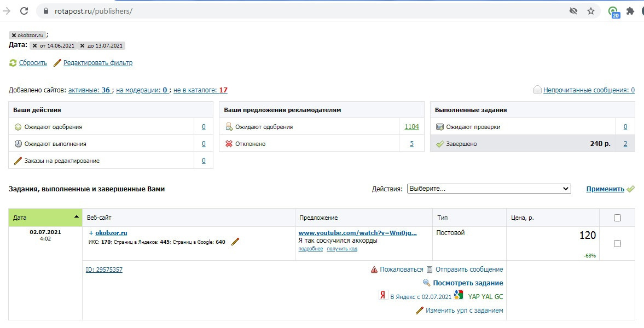Open the Действия 'Выберите...' dropdown
Image resolution: width=644 pixels, height=328 pixels.
pos(489,189)
